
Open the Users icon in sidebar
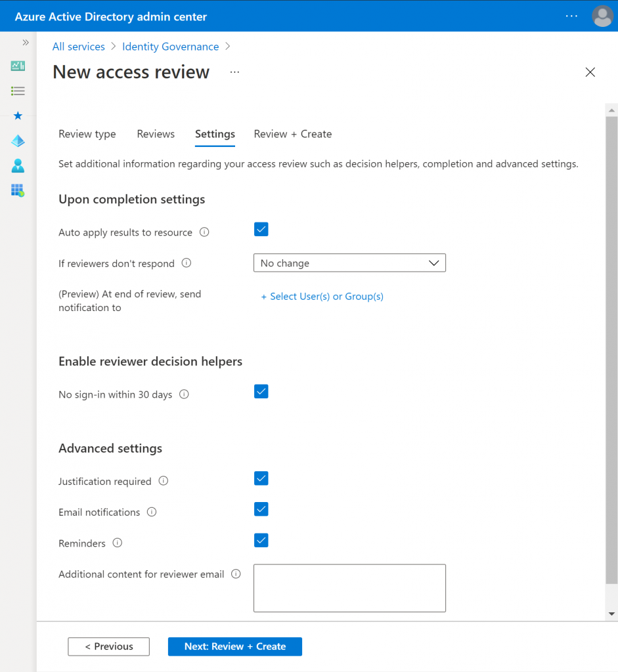click(18, 165)
